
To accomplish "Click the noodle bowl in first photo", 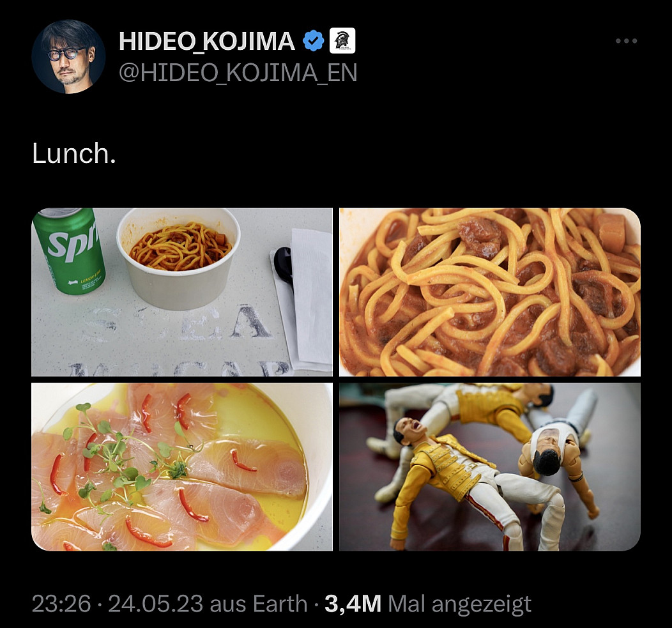I will 178,259.
